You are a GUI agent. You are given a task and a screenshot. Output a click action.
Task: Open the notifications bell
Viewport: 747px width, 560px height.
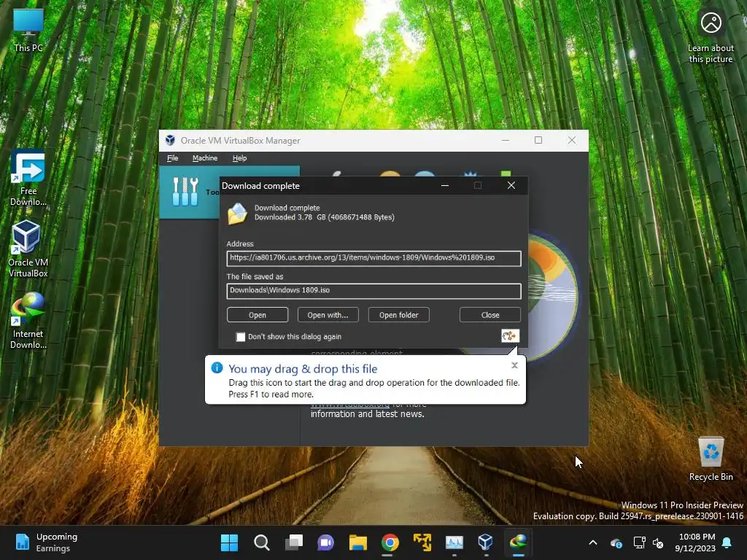coord(727,542)
